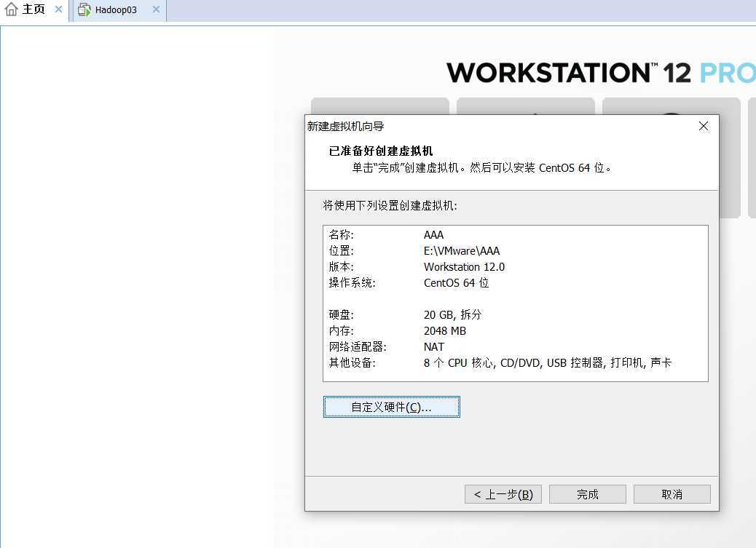Viewport: 756px width, 548px height.
Task: Click the 其他设备: label
Action: coord(352,362)
